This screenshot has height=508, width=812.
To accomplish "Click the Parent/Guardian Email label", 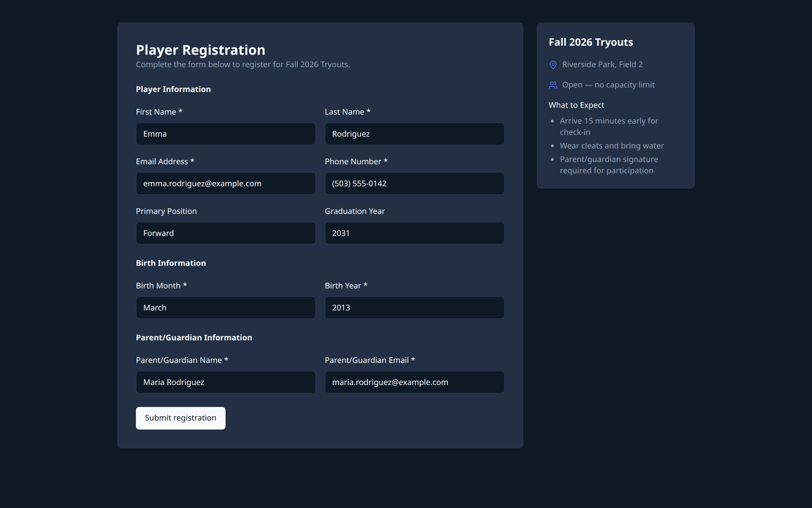I will pos(370,360).
